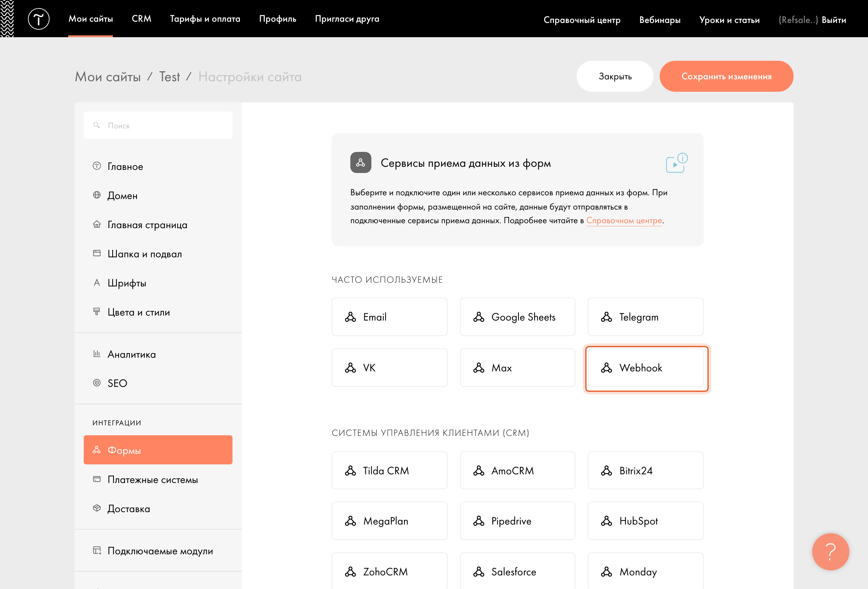Open Вебинары in top bar
This screenshot has width=868, height=589.
point(660,20)
